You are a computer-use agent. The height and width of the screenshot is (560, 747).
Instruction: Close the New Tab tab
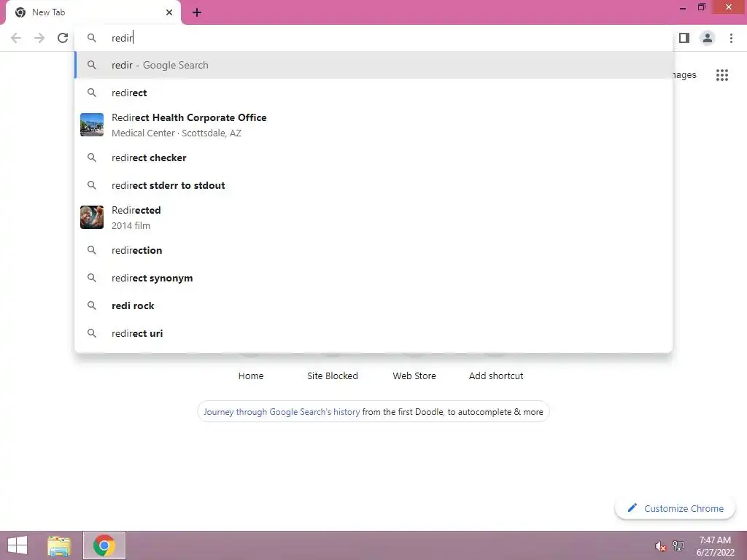[x=169, y=12]
